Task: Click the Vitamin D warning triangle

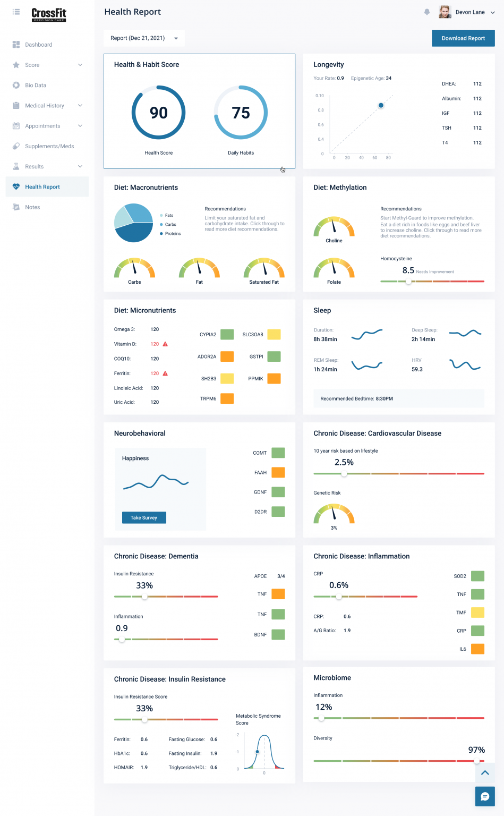Action: (165, 344)
